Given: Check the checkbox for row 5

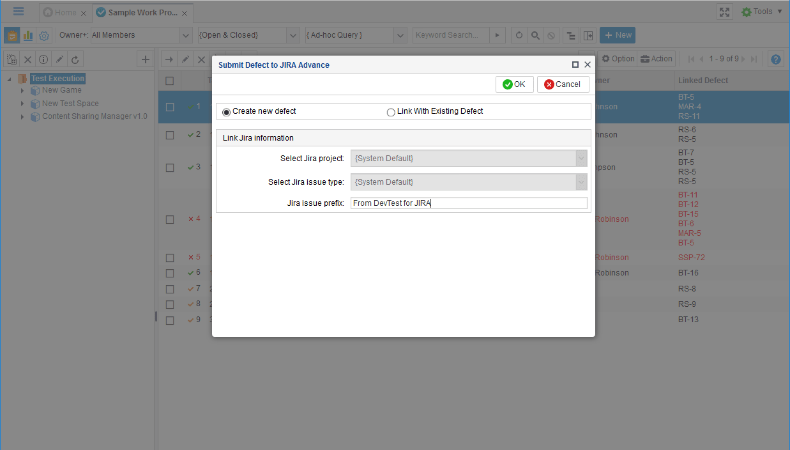Looking at the screenshot, I should (170, 258).
